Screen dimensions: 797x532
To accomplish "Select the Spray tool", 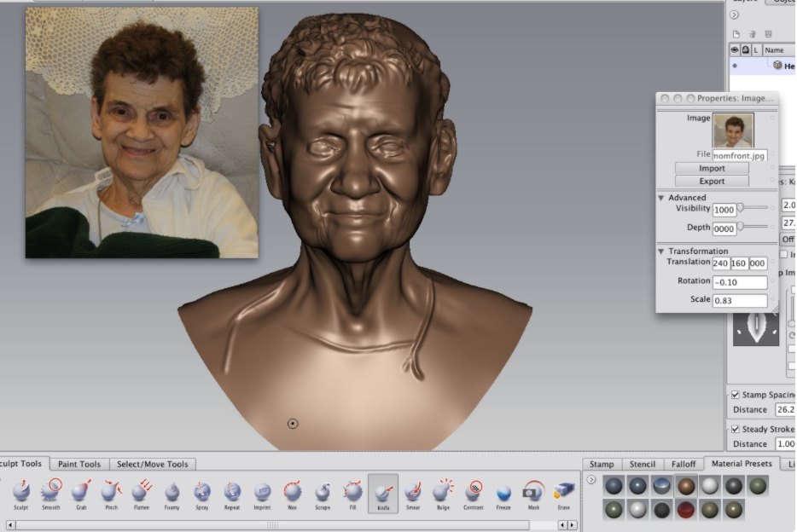I will coord(201,495).
